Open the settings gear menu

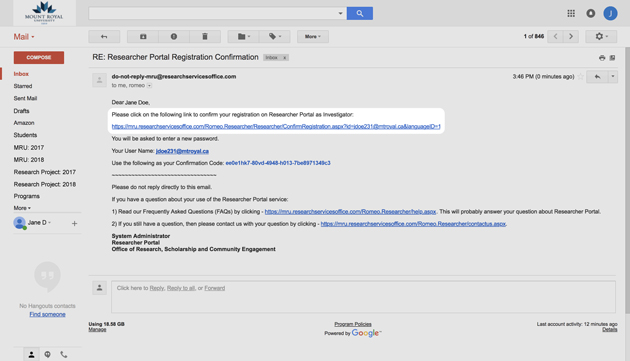601,37
